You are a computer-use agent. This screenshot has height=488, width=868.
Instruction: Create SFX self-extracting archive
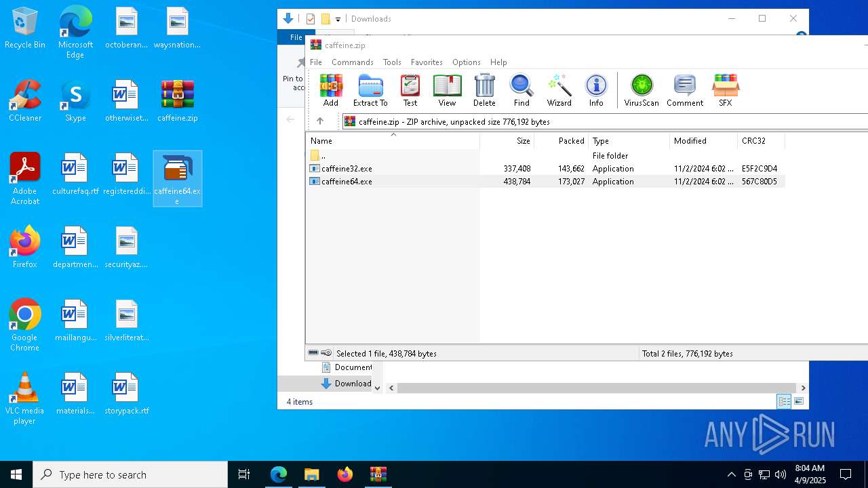[x=725, y=91]
